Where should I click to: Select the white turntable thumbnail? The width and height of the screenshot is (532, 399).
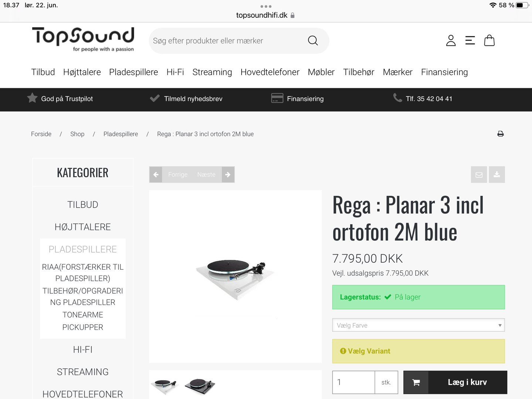[165, 386]
